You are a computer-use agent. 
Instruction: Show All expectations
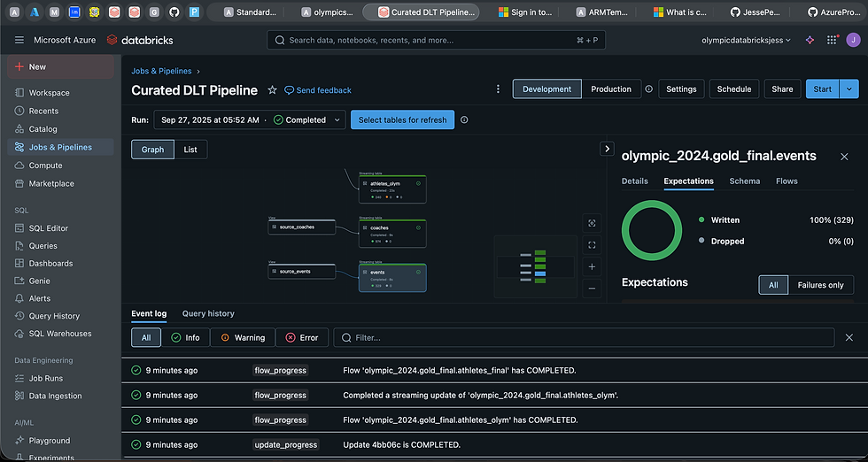(773, 285)
